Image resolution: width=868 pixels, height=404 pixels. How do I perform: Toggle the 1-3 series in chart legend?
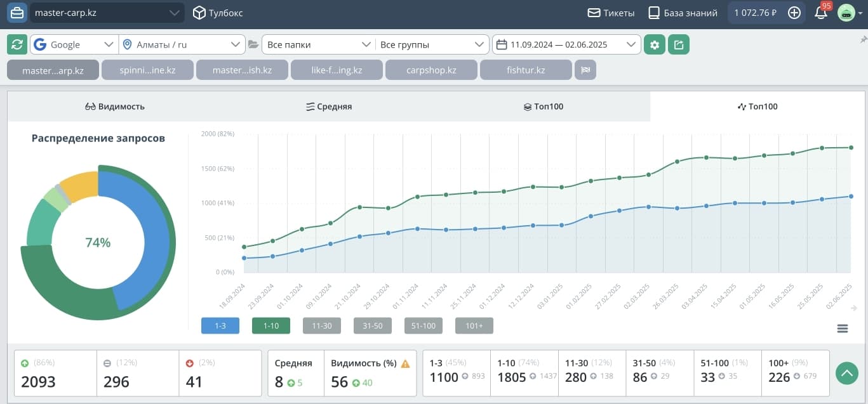tap(220, 325)
